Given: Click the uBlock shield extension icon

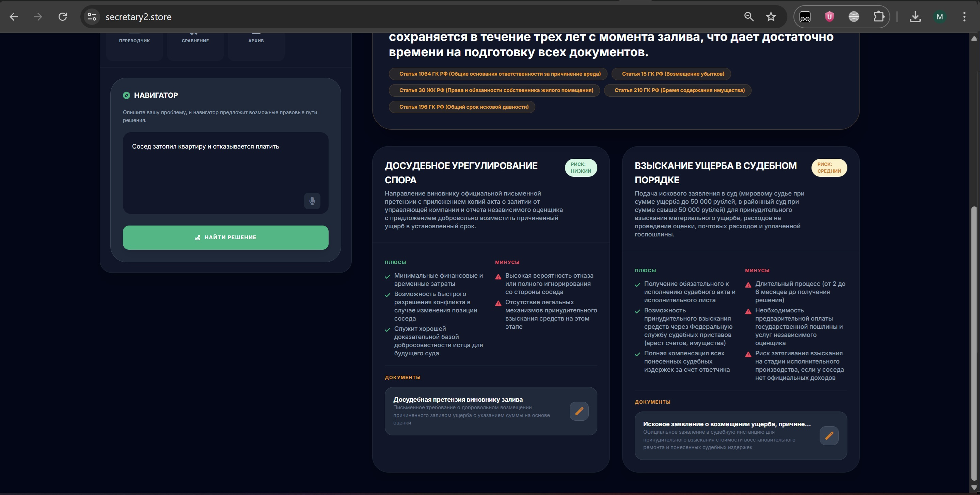Looking at the screenshot, I should coord(829,17).
